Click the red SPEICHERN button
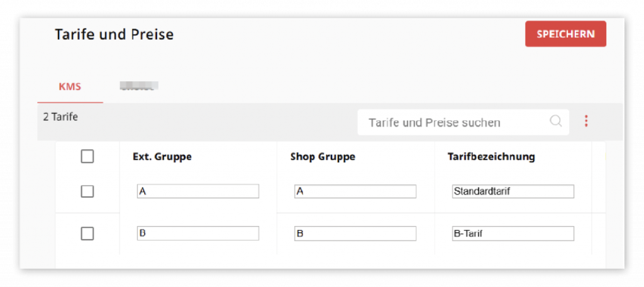Image resolution: width=644 pixels, height=287 pixels. pyautogui.click(x=565, y=34)
